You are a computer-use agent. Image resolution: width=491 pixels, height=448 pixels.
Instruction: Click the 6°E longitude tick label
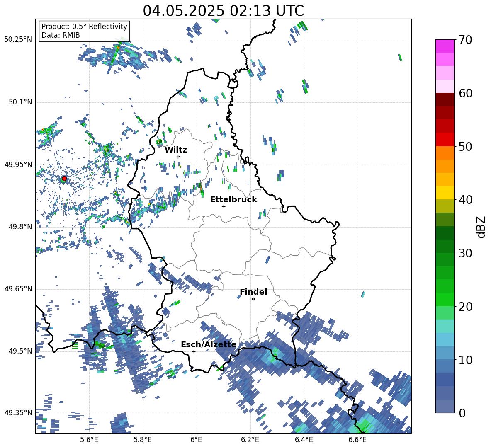[x=196, y=440]
